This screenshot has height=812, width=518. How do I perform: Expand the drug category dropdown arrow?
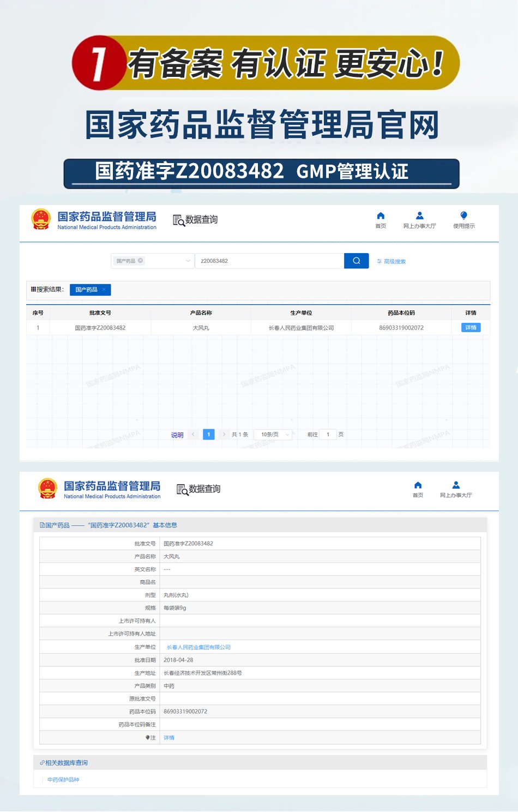(x=188, y=261)
